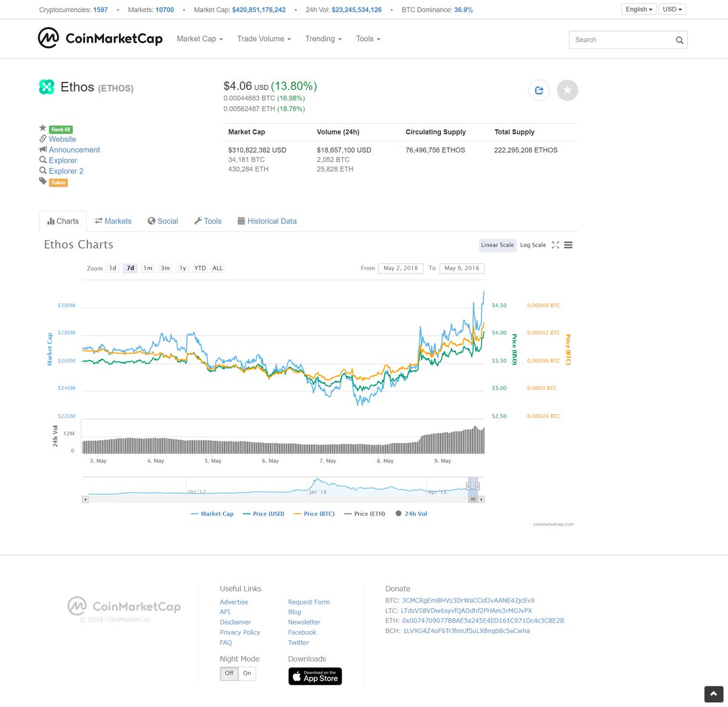
Task: Click the navigator scrollbar thumb
Action: (x=473, y=500)
